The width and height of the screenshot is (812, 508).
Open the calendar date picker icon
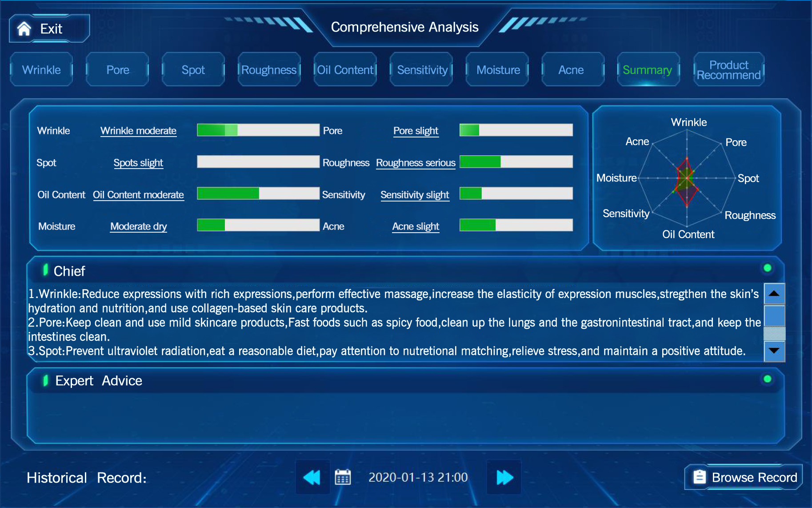coord(343,477)
